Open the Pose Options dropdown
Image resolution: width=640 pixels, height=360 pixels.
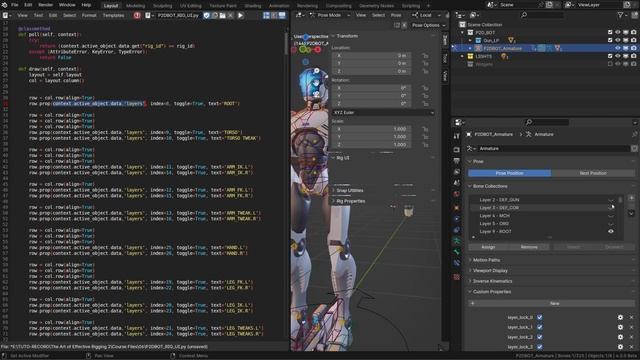(428, 25)
